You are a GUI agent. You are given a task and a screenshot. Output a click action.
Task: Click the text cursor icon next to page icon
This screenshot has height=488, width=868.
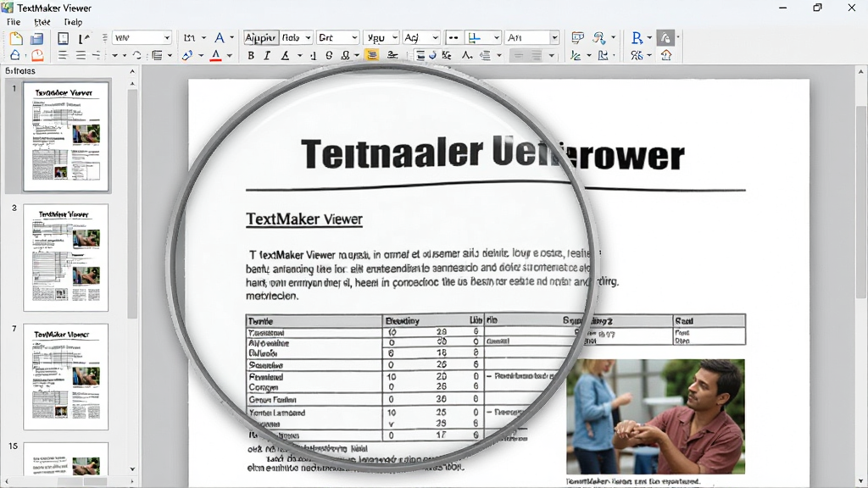(84, 38)
